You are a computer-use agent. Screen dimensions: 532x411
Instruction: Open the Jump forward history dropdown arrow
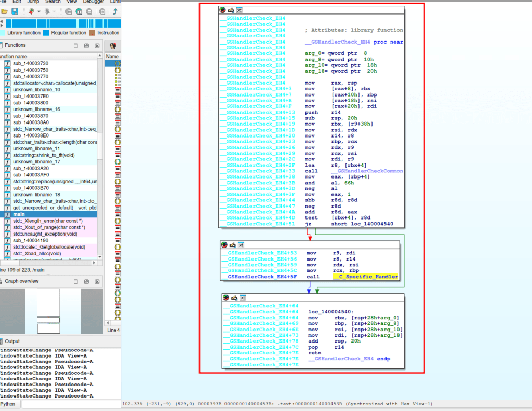(x=55, y=11)
